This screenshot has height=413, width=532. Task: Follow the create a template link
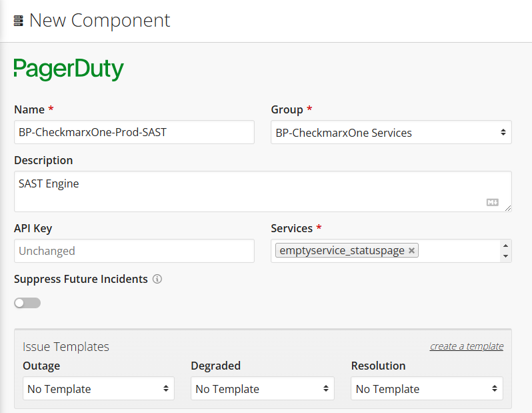point(467,346)
